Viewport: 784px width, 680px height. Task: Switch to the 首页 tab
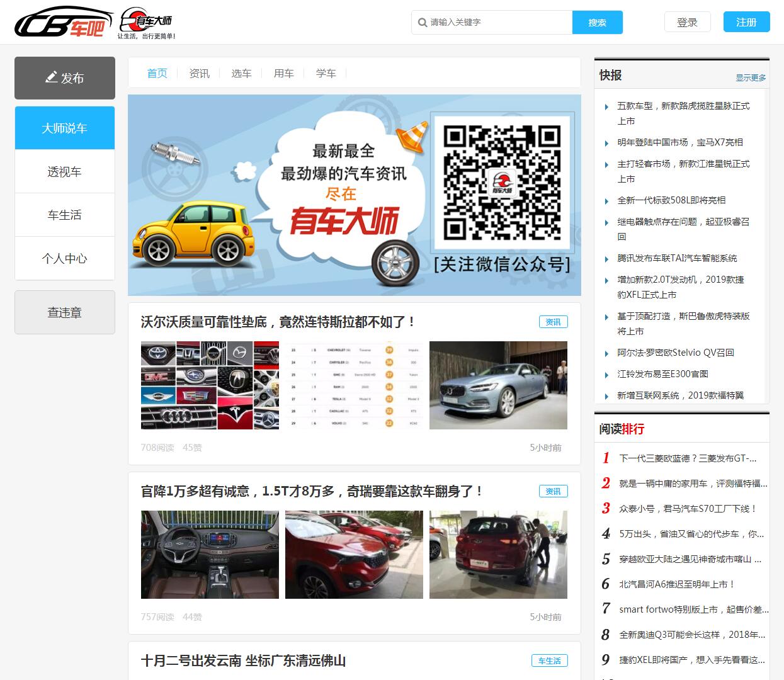pyautogui.click(x=157, y=73)
